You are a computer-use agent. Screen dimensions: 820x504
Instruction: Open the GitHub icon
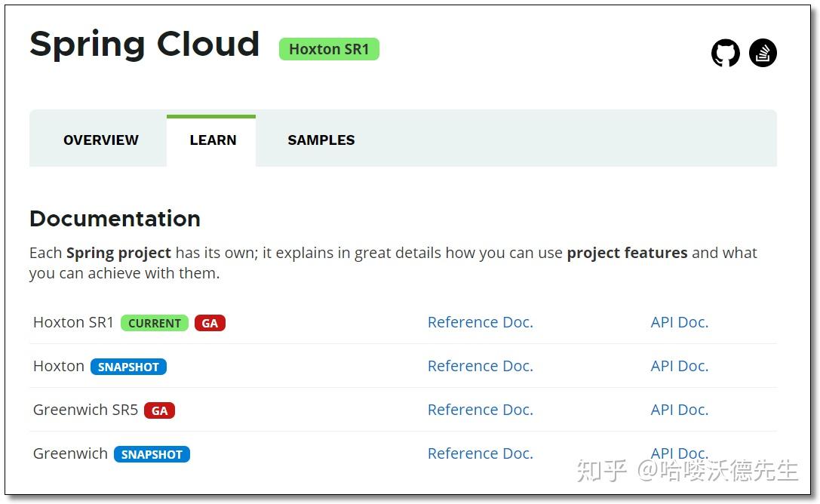(x=725, y=53)
